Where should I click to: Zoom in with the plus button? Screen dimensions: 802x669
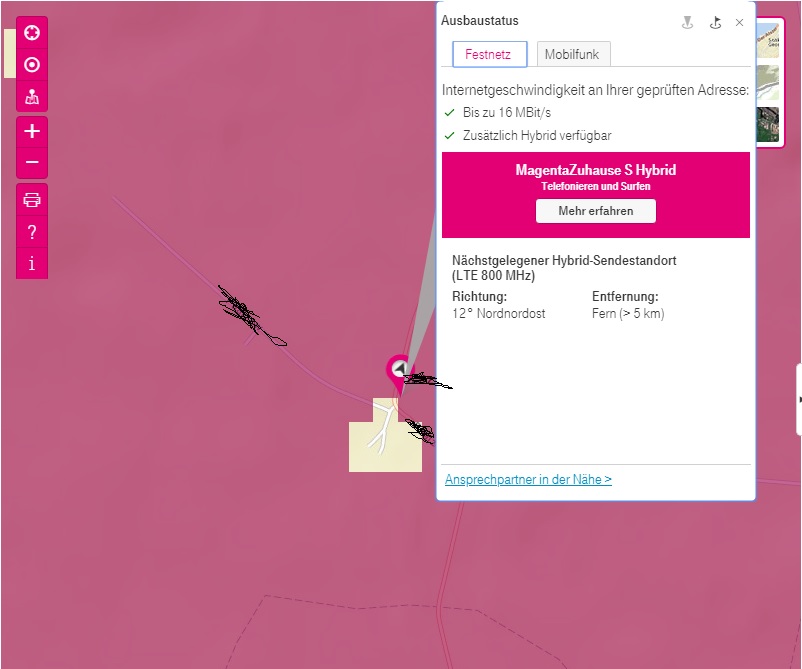(x=32, y=131)
